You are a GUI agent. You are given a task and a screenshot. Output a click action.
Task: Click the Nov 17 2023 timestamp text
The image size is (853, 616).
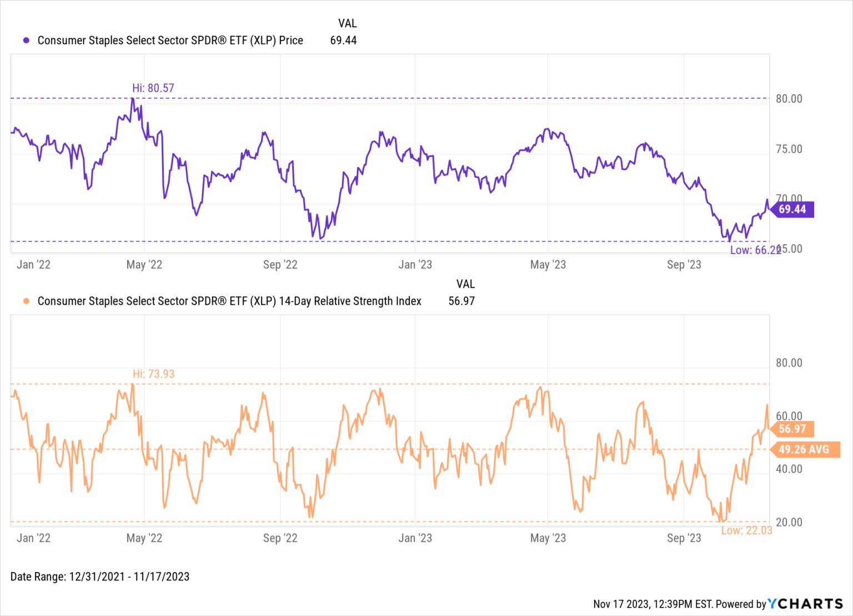point(652,604)
